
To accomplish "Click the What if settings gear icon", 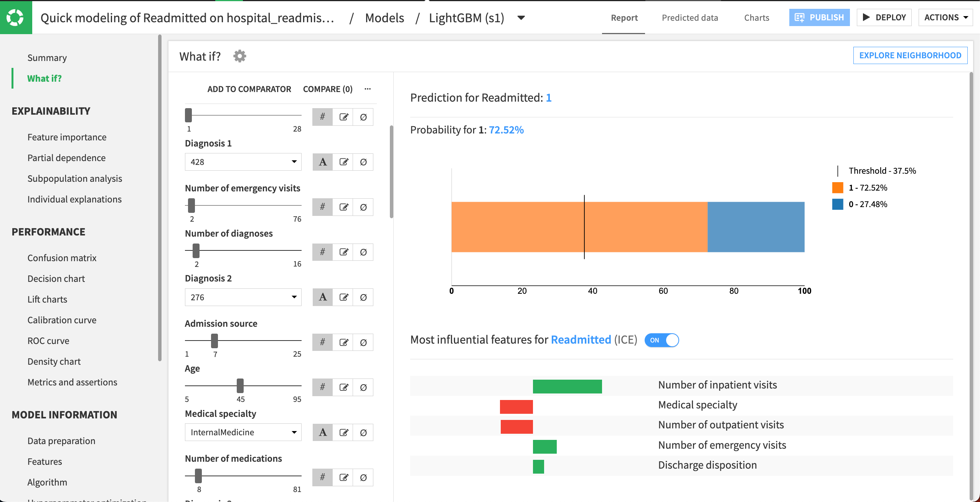I will [239, 56].
